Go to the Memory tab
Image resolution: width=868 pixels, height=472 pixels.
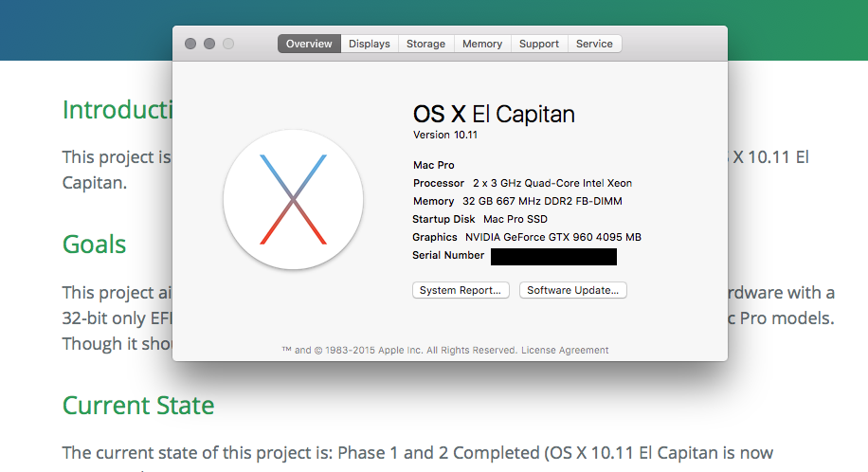coord(482,44)
